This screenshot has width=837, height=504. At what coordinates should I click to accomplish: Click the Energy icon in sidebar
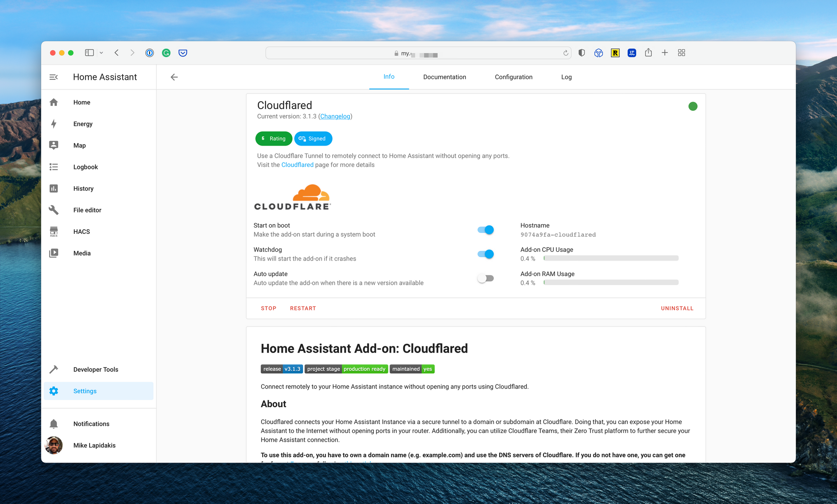pyautogui.click(x=54, y=124)
